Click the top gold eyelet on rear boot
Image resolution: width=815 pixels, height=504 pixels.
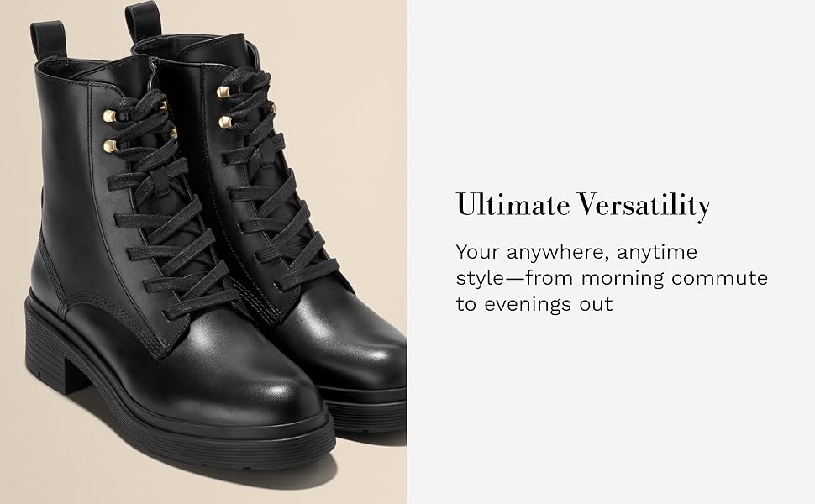pyautogui.click(x=223, y=92)
